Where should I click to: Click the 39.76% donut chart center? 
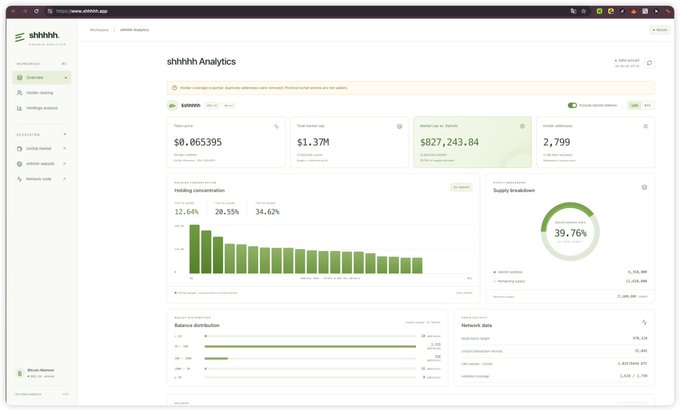pyautogui.click(x=570, y=233)
